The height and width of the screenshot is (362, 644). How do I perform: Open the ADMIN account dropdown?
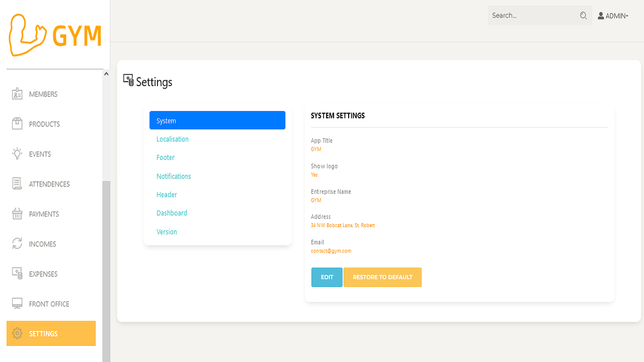coord(613,16)
